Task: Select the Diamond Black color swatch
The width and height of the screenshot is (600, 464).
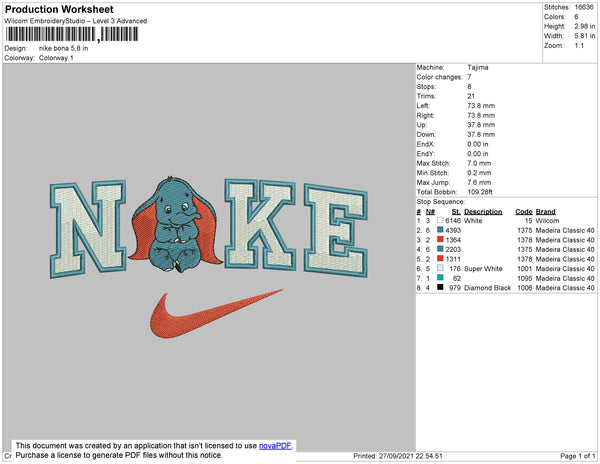Action: 440,287
